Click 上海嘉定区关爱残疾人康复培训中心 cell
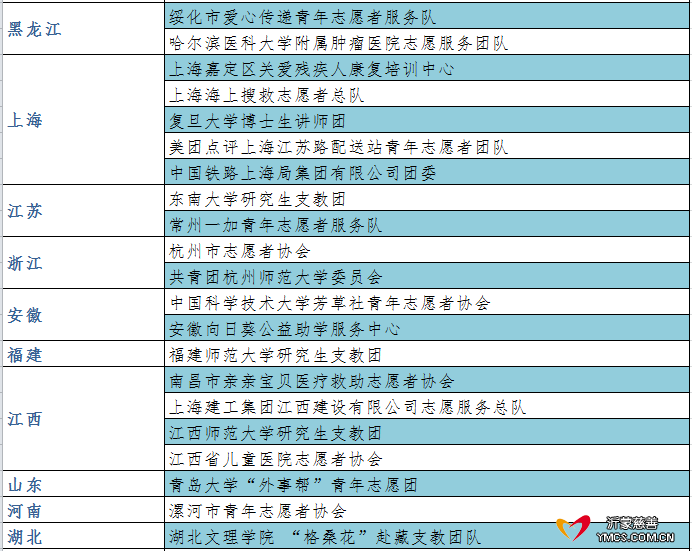Viewport: 692px width, 551px height. pos(427,68)
